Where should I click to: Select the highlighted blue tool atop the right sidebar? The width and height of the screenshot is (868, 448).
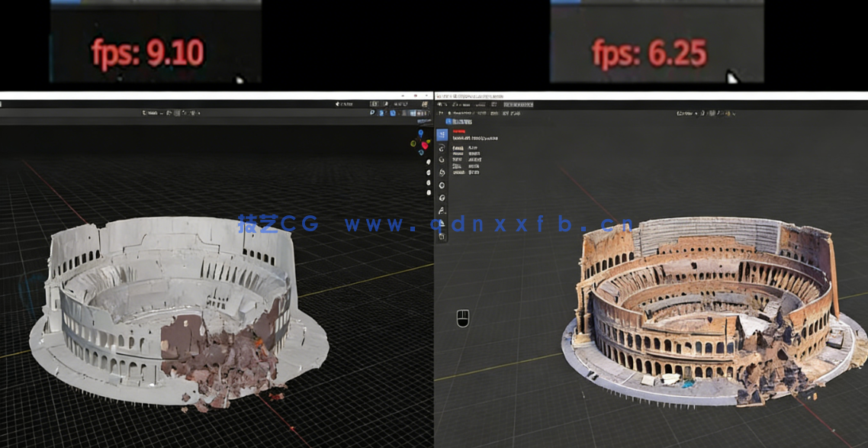point(441,134)
